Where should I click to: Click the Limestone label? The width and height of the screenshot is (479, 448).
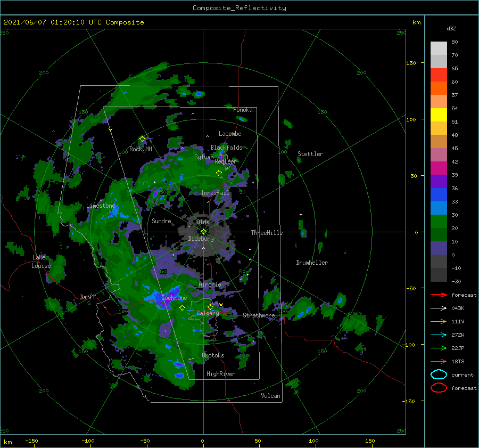101,206
